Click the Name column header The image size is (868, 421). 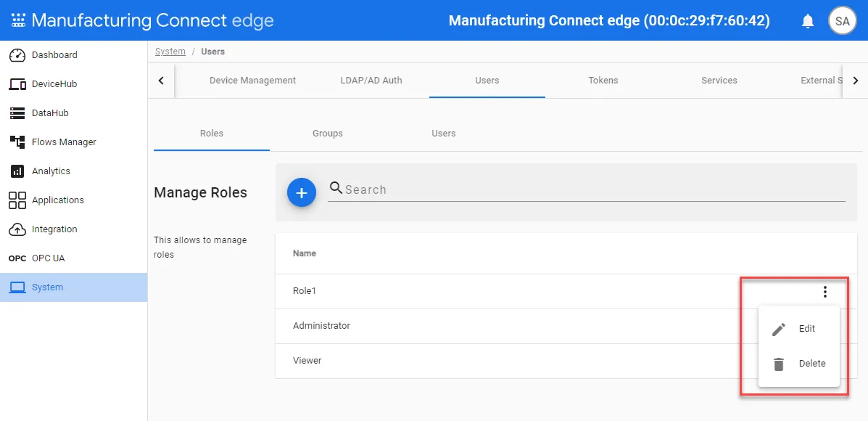[x=305, y=253]
